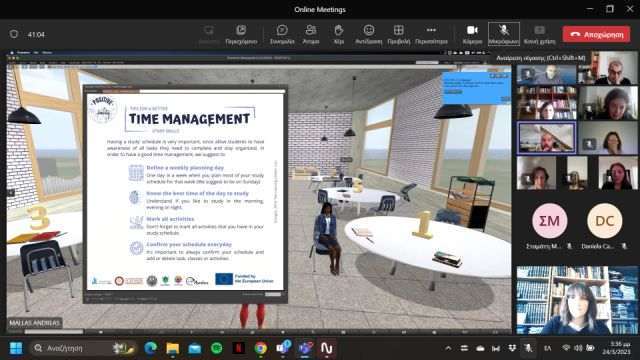Change layout with the View (Προβολή) grid icon

pyautogui.click(x=398, y=34)
